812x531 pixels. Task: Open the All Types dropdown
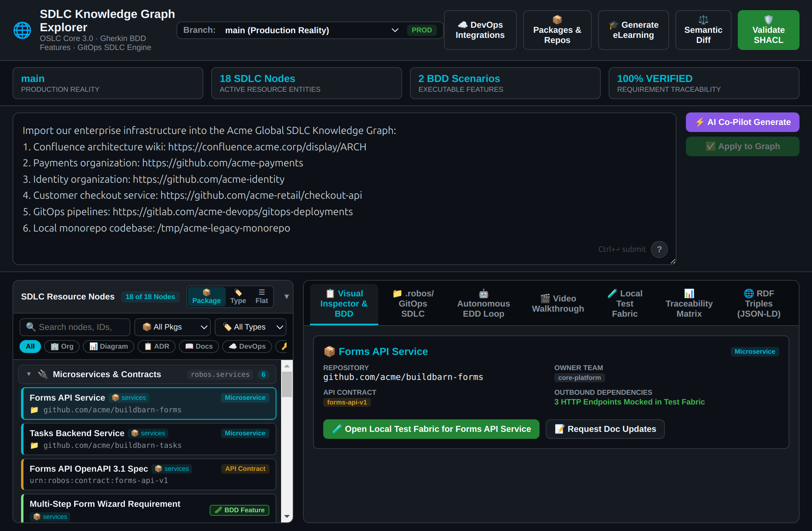[251, 327]
